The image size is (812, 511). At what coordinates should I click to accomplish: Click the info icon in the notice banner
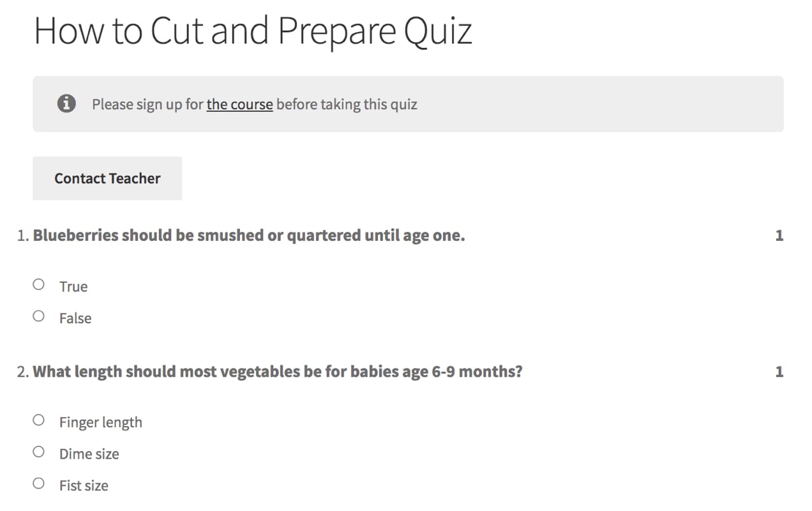click(66, 103)
